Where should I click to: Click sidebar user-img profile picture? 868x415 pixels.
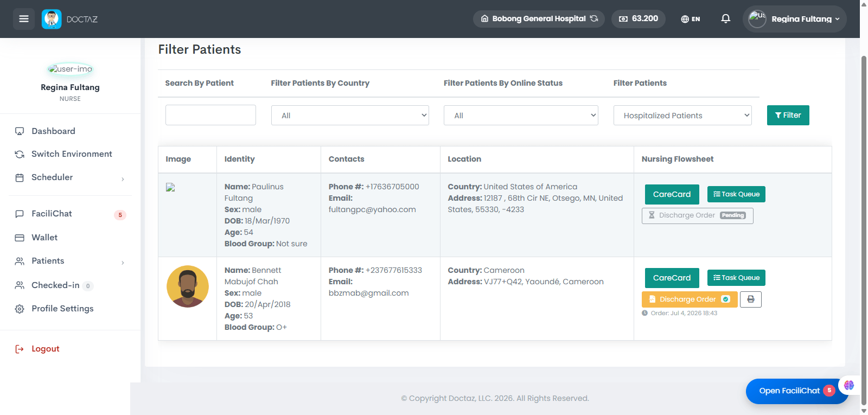click(x=70, y=69)
